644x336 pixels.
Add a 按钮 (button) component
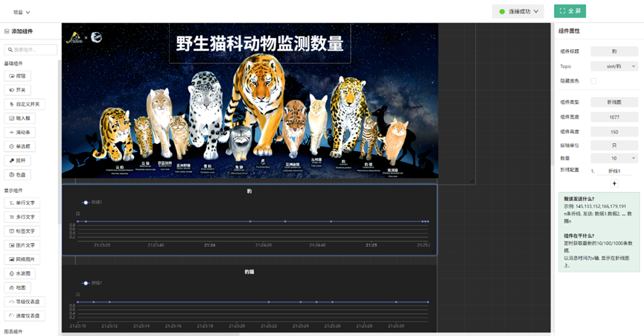tap(21, 76)
